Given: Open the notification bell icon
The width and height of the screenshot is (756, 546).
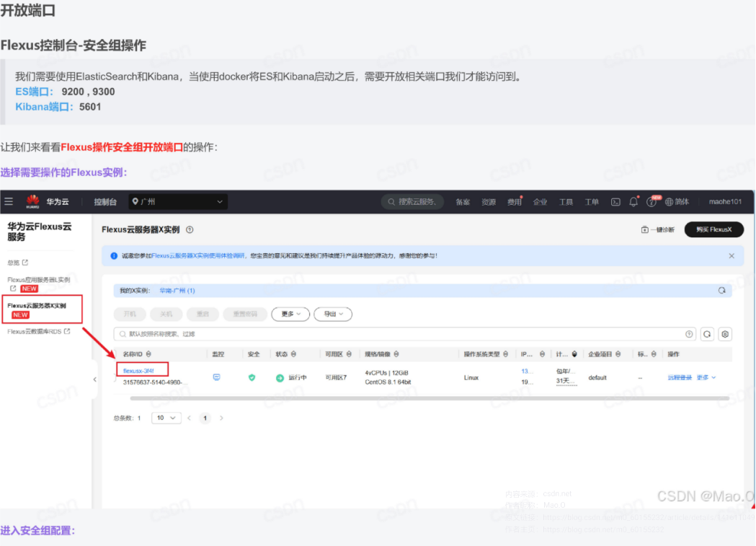Looking at the screenshot, I should click(x=633, y=202).
